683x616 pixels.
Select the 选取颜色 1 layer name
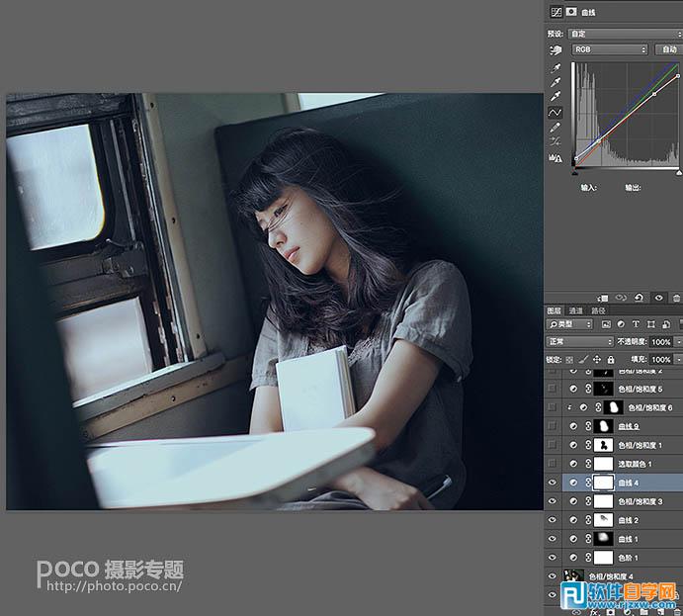pyautogui.click(x=635, y=464)
